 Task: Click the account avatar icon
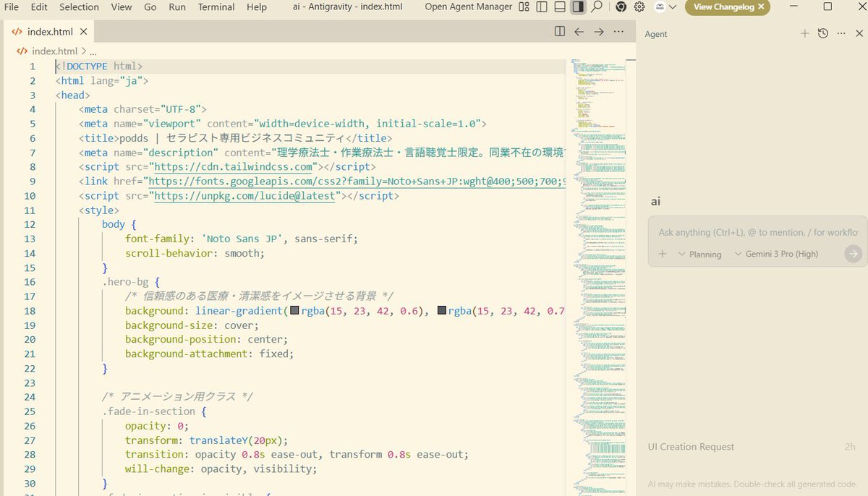(x=660, y=7)
